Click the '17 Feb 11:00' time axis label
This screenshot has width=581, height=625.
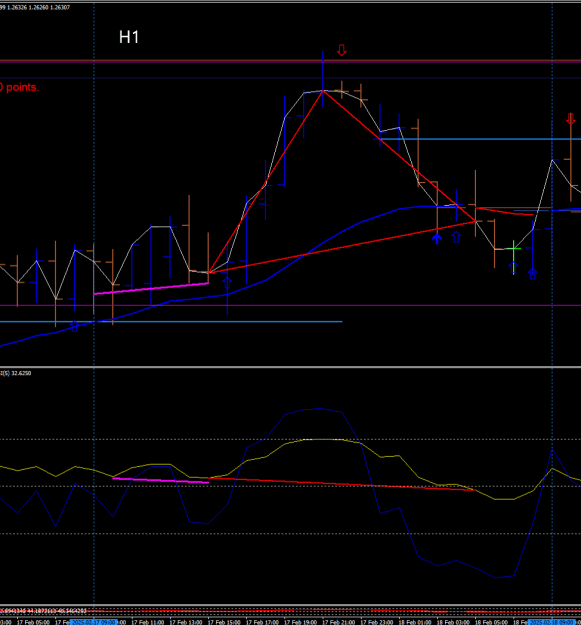click(x=147, y=622)
